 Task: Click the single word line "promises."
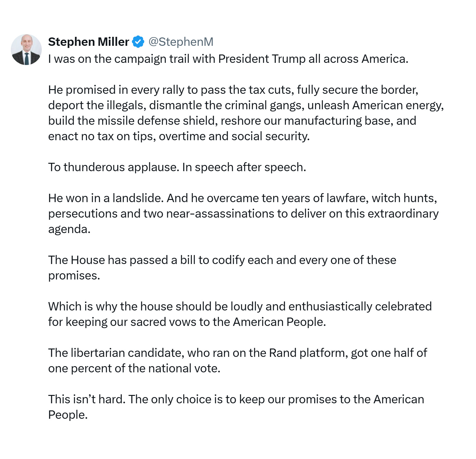74,275
